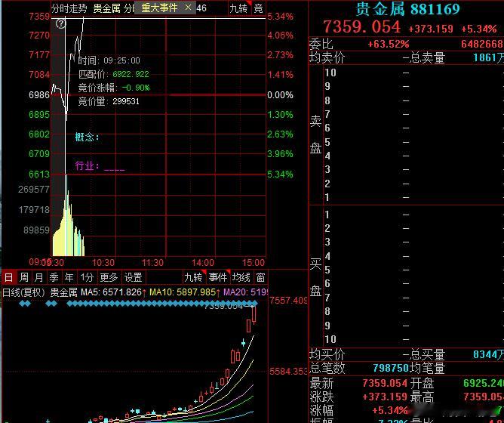The image size is (504, 423).
Task: Click the first blue diamond event marker
Action: 22,303
